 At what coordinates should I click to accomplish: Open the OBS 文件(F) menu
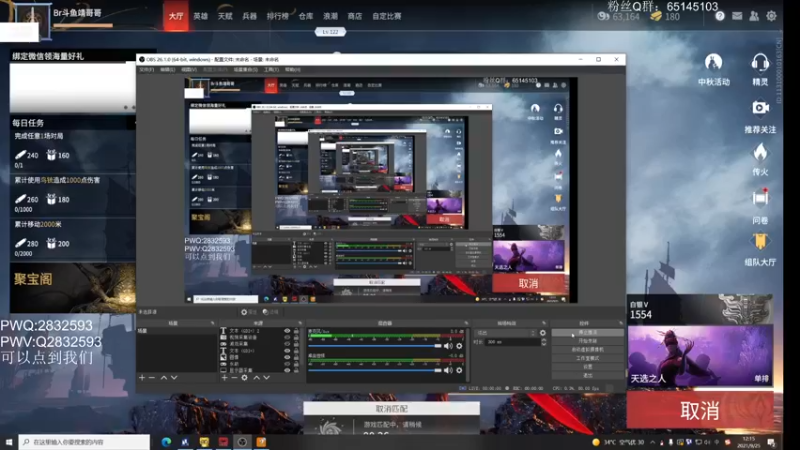coord(146,69)
